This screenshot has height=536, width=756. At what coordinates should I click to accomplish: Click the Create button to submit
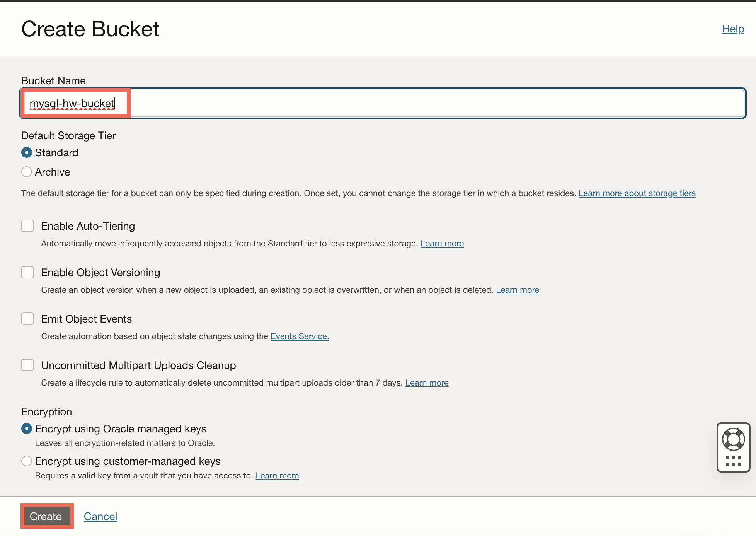click(46, 516)
